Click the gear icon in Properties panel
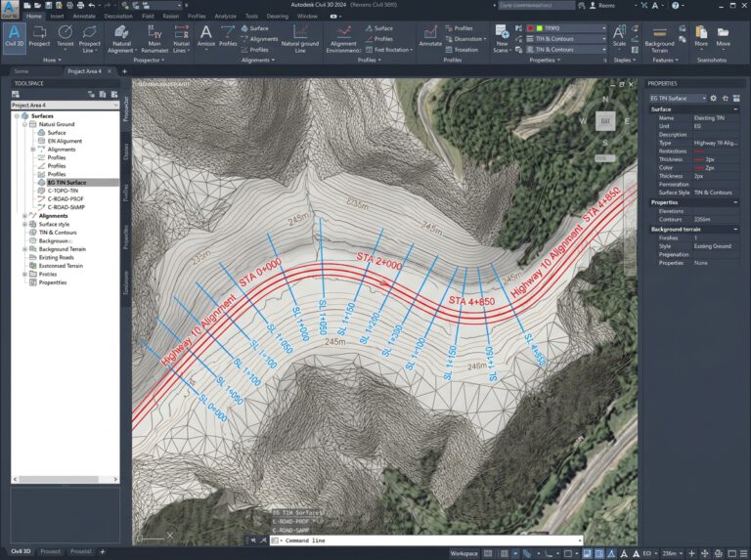The height and width of the screenshot is (560, 751). coord(714,98)
